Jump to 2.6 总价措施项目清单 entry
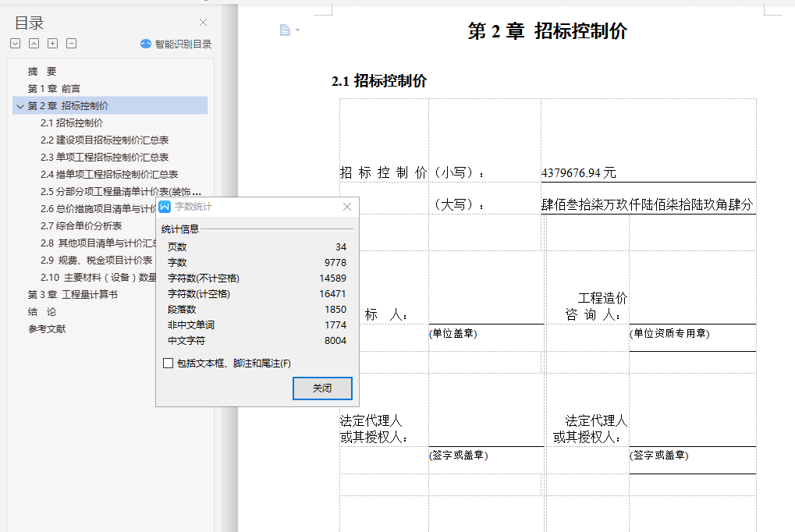 (x=98, y=209)
